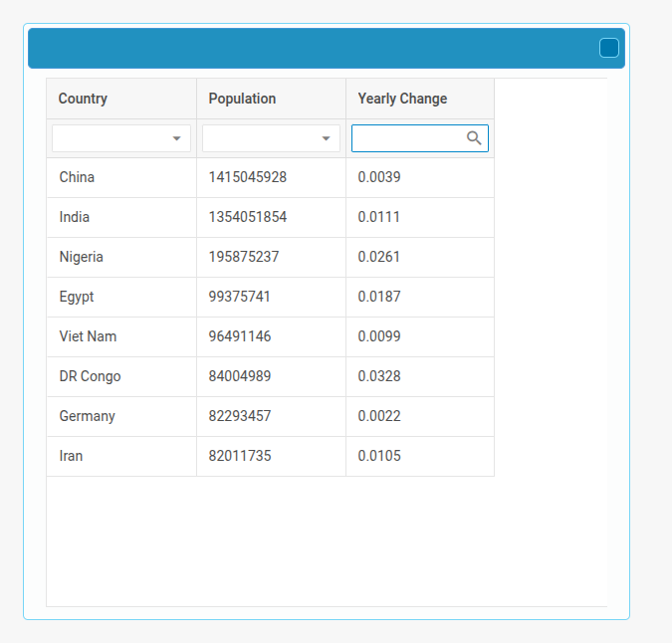Click the Germany country cell
Screen dimensions: 672x643
tap(88, 416)
